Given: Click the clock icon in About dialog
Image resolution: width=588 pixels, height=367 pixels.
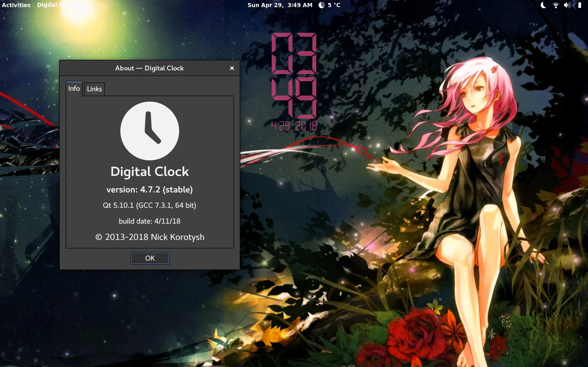Looking at the screenshot, I should [150, 131].
